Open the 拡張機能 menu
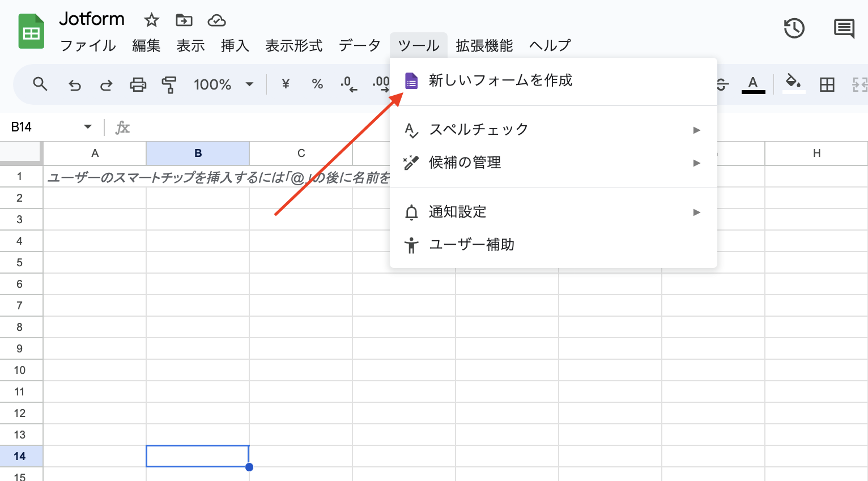This screenshot has height=481, width=868. (x=483, y=46)
